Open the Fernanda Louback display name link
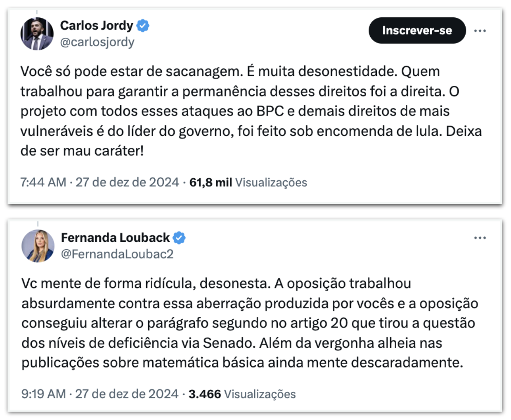Image resolution: width=511 pixels, height=420 pixels. coord(115,238)
